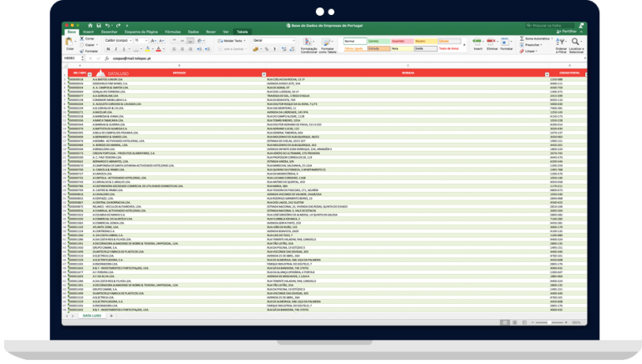
Task: Toggle italic I formatting
Action: pyautogui.click(x=116, y=49)
